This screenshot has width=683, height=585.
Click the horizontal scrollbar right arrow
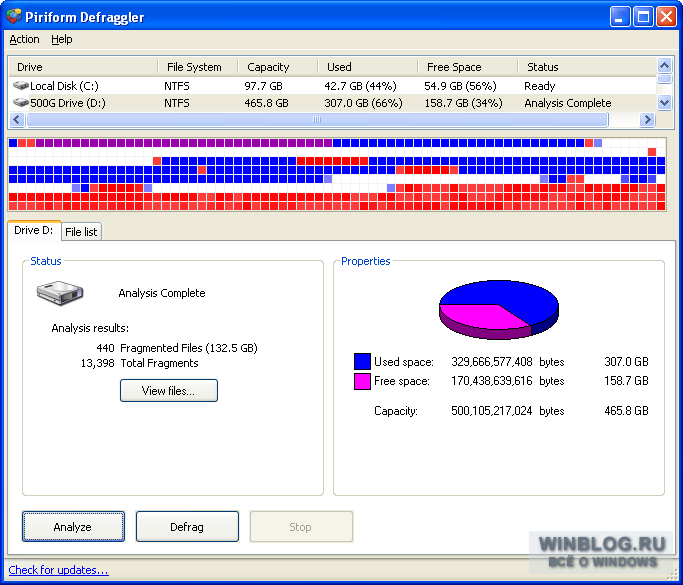[647, 119]
